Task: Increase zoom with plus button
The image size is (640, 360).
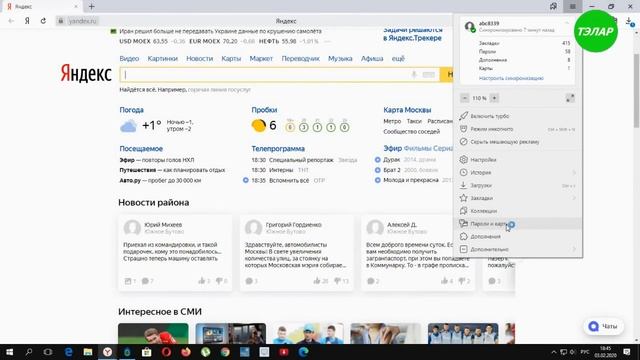Action: 494,98
